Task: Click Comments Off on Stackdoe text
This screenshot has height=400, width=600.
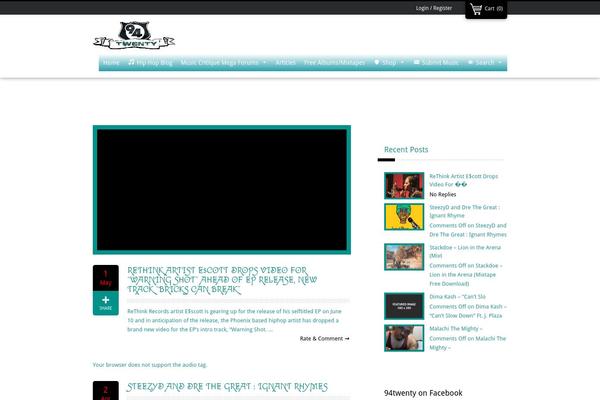Action: [466, 274]
